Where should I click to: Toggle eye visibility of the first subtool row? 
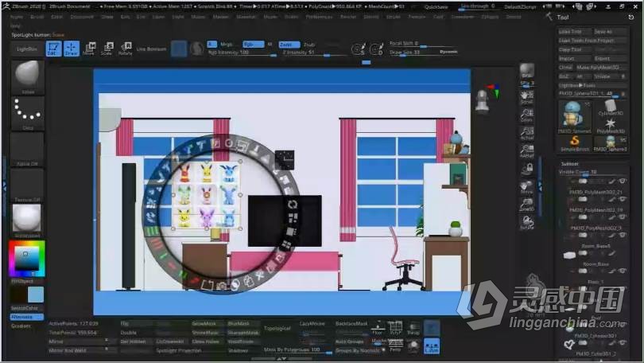623,181
